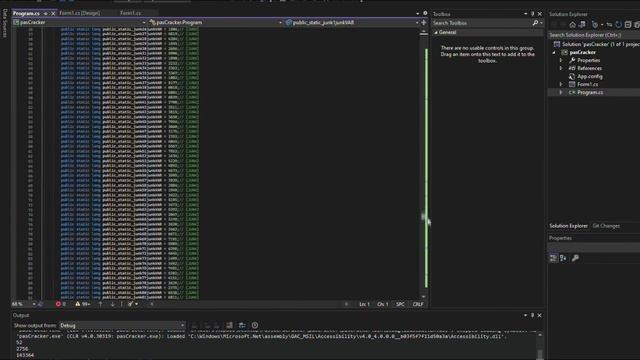Click Alphabetical sort icon in Properties
The width and height of the screenshot is (640, 360).
(563, 258)
